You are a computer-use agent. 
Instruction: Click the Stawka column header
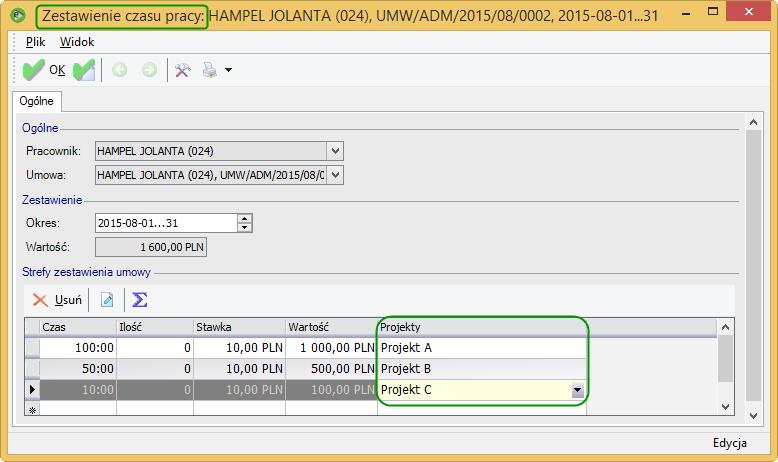(240, 327)
